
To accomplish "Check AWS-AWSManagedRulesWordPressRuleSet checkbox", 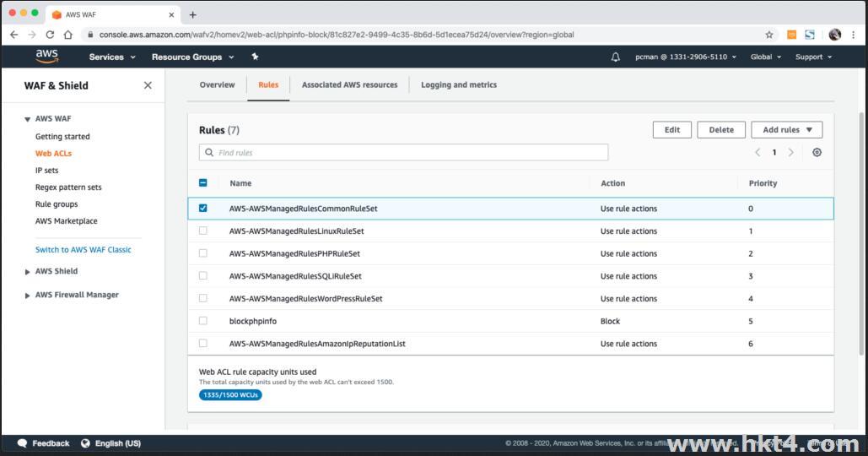I will coord(203,298).
